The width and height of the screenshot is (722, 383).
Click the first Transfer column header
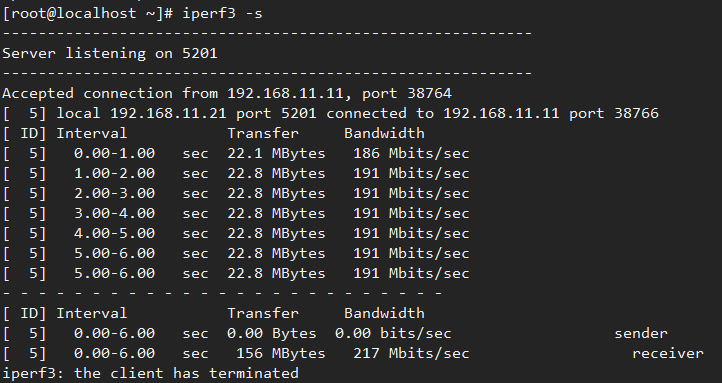[263, 133]
